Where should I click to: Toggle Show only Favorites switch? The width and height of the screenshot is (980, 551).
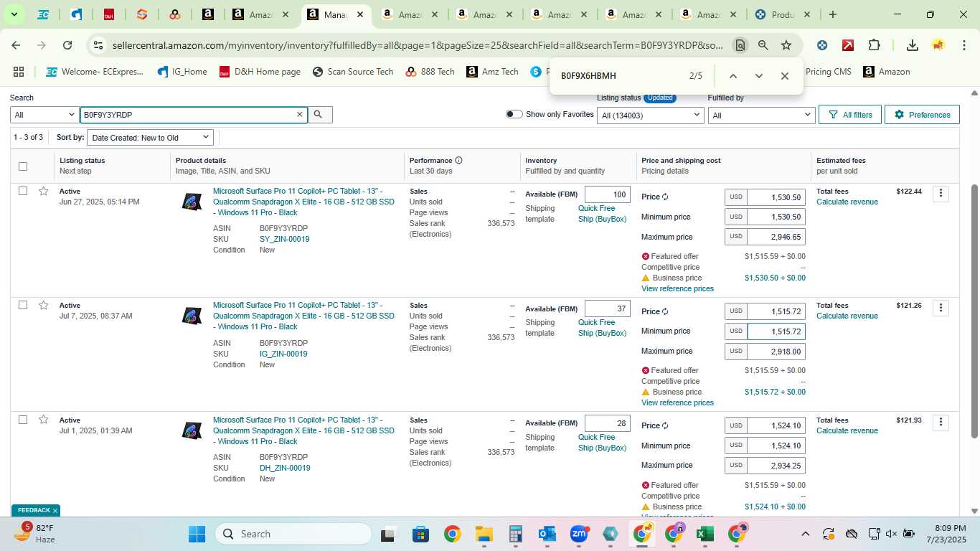click(x=514, y=114)
